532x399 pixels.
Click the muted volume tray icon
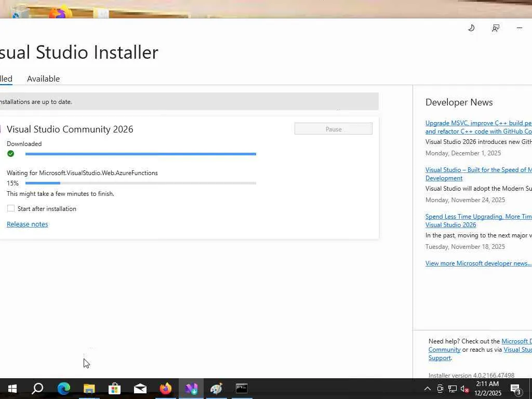pyautogui.click(x=464, y=389)
